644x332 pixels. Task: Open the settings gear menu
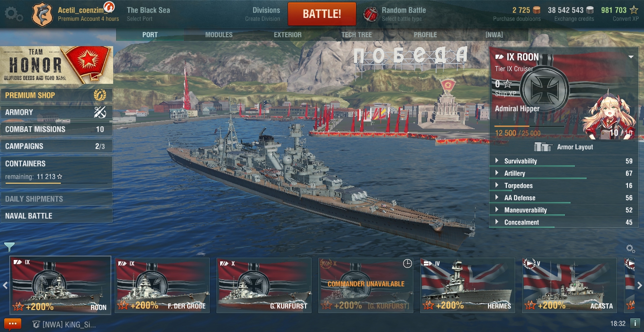13,14
